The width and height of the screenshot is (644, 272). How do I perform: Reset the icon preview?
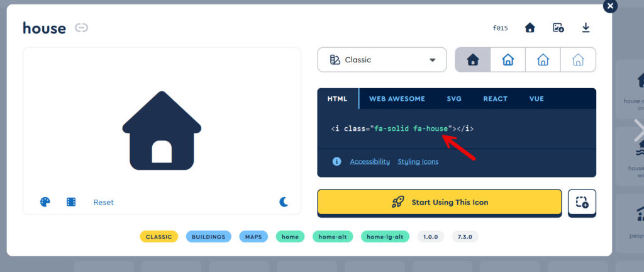[104, 202]
